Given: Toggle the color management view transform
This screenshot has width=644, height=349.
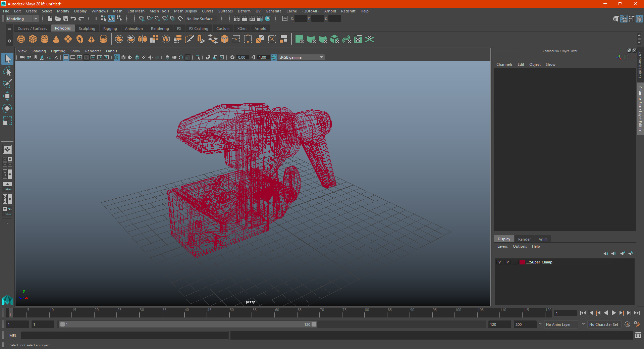Looking at the screenshot, I should 274,57.
